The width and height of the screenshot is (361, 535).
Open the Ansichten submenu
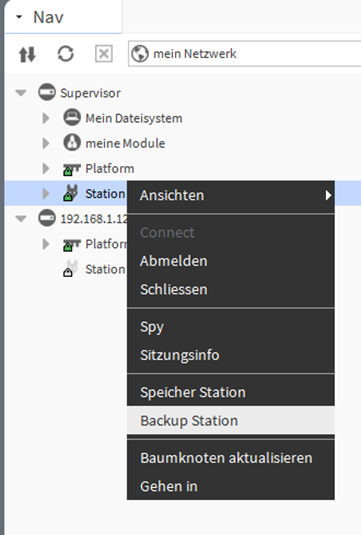[x=231, y=196]
